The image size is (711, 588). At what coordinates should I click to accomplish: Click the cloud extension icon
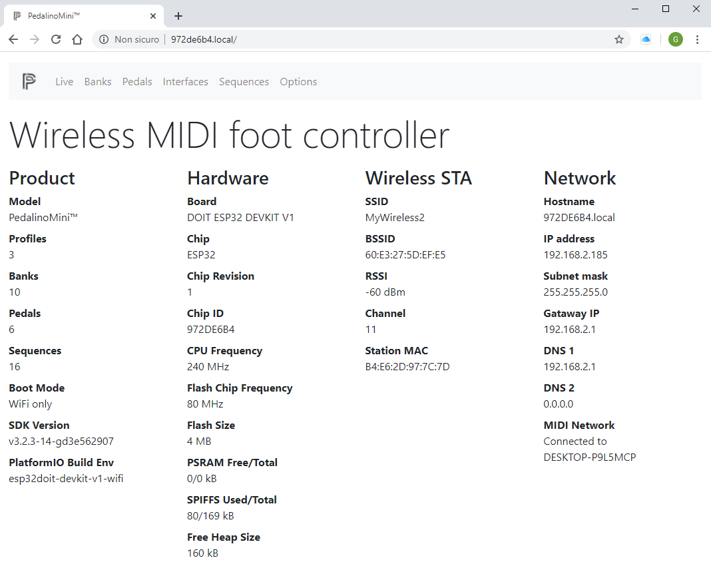pyautogui.click(x=646, y=39)
